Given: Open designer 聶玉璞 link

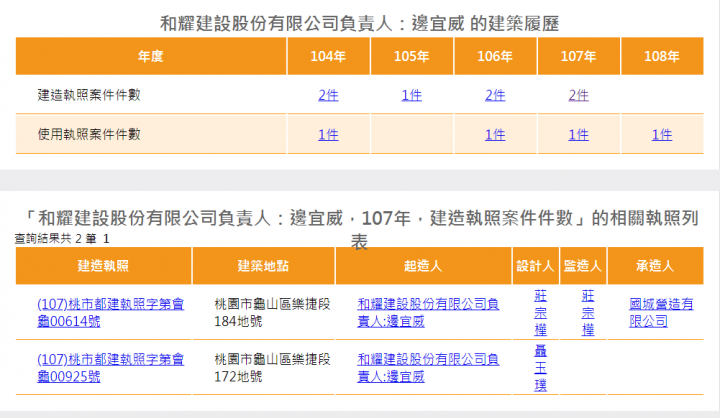Looking at the screenshot, I should point(540,367).
